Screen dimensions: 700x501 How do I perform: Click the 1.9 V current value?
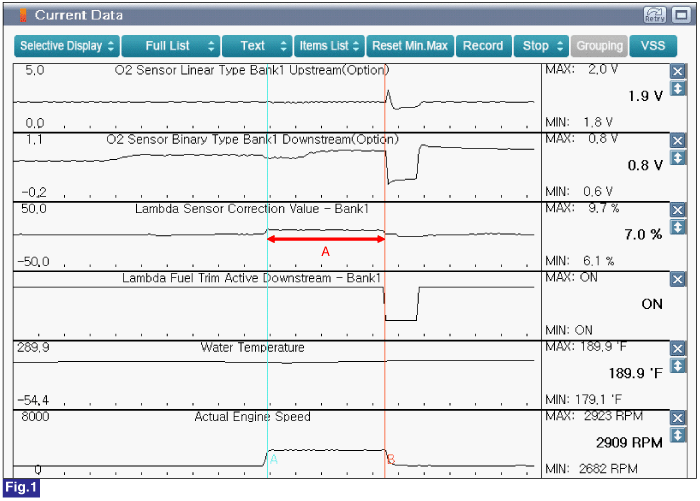[645, 96]
